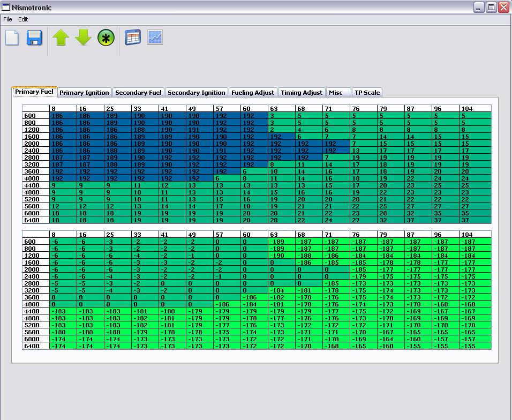Open graph view with the chart icon
The image size is (512, 420).
click(155, 37)
